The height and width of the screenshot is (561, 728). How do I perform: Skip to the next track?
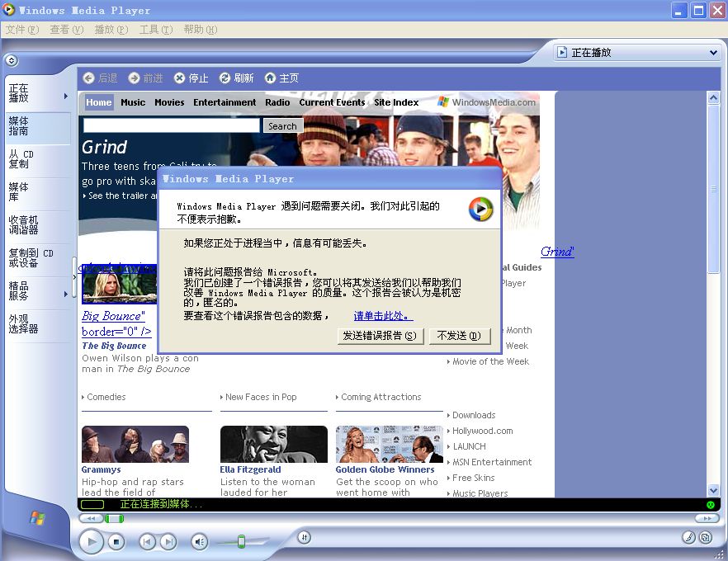(x=168, y=541)
